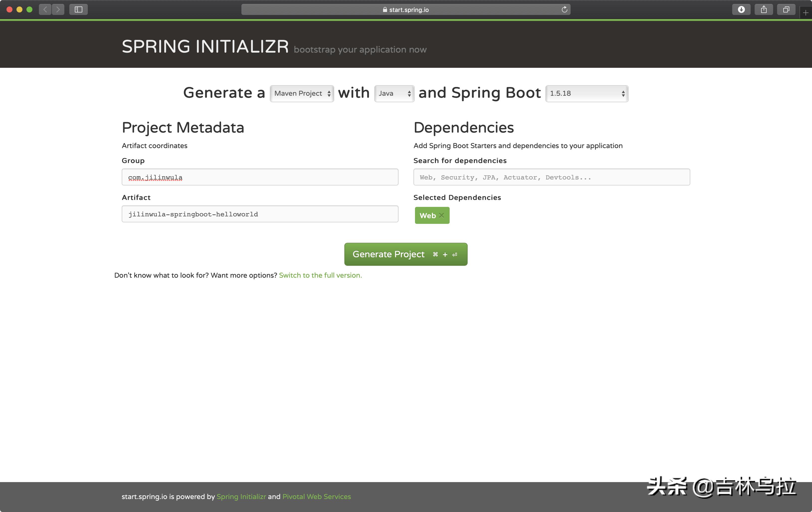Image resolution: width=812 pixels, height=512 pixels.
Task: Click the Generate Project button
Action: pos(406,254)
